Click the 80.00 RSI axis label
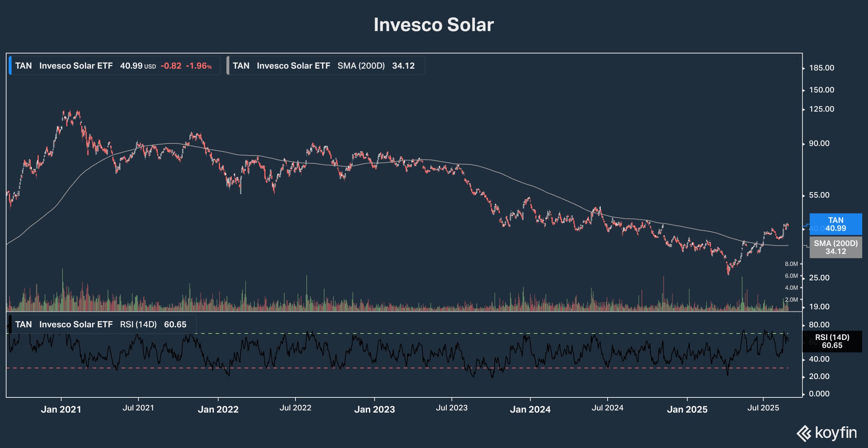 tap(819, 325)
